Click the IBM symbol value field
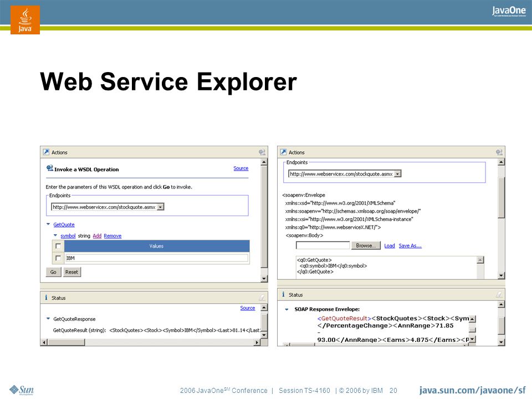The height and width of the screenshot is (399, 532). coord(156,258)
